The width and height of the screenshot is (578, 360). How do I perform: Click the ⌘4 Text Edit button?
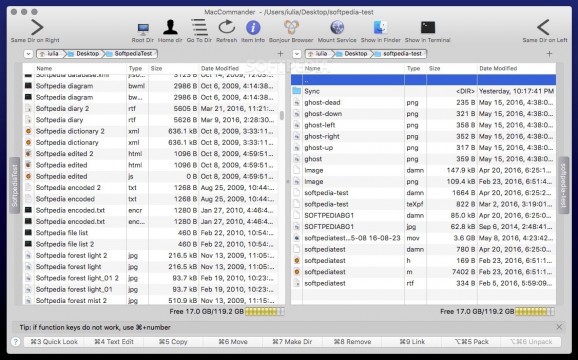click(114, 342)
